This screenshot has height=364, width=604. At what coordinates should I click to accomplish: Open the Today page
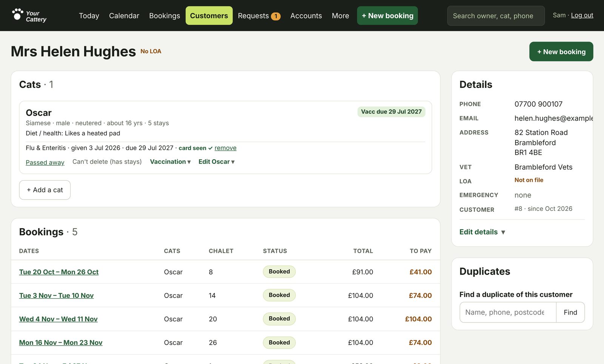click(x=89, y=16)
